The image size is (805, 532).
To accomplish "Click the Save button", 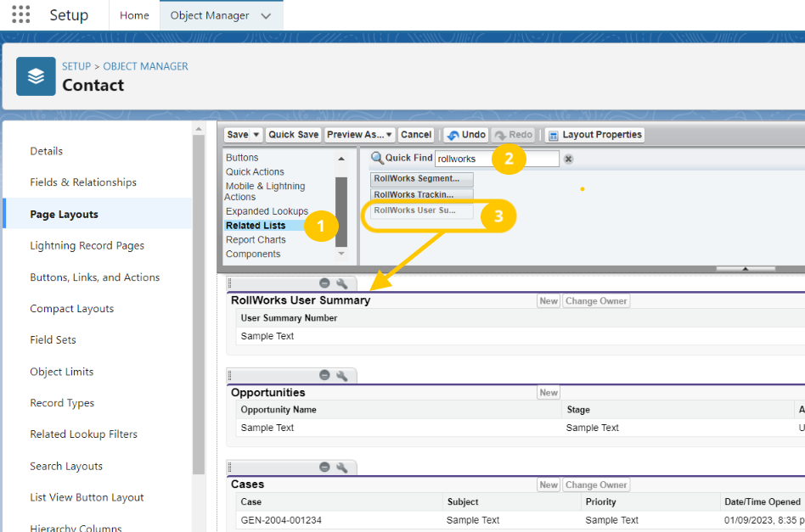I will (x=238, y=135).
